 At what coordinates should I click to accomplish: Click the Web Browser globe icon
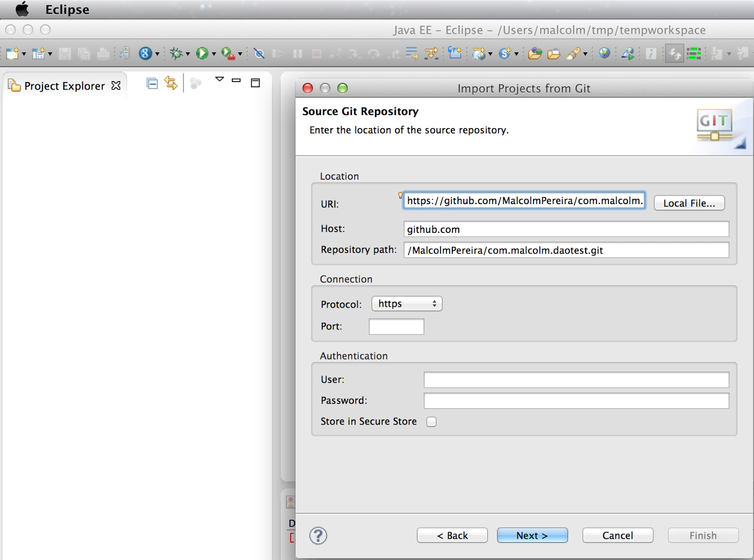pyautogui.click(x=604, y=53)
